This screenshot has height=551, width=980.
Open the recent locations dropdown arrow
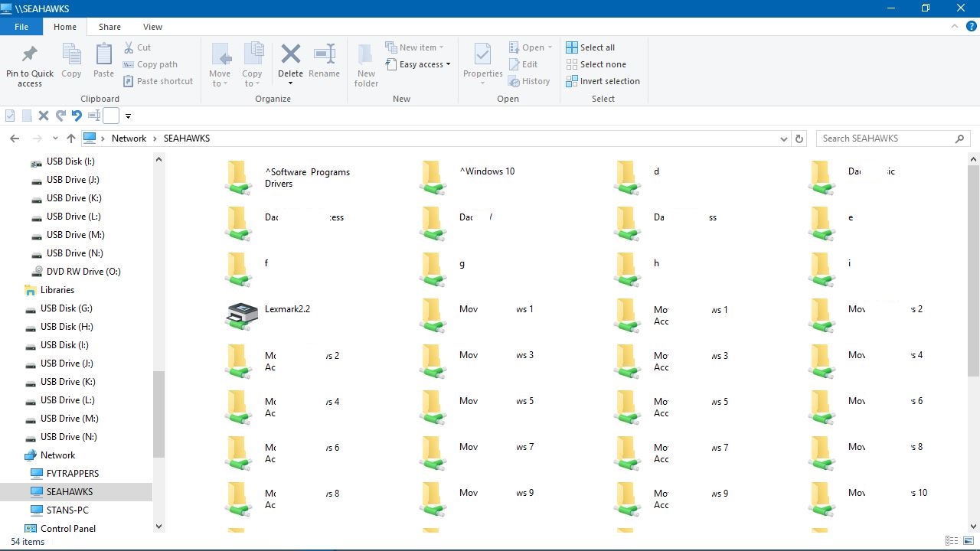click(x=55, y=139)
